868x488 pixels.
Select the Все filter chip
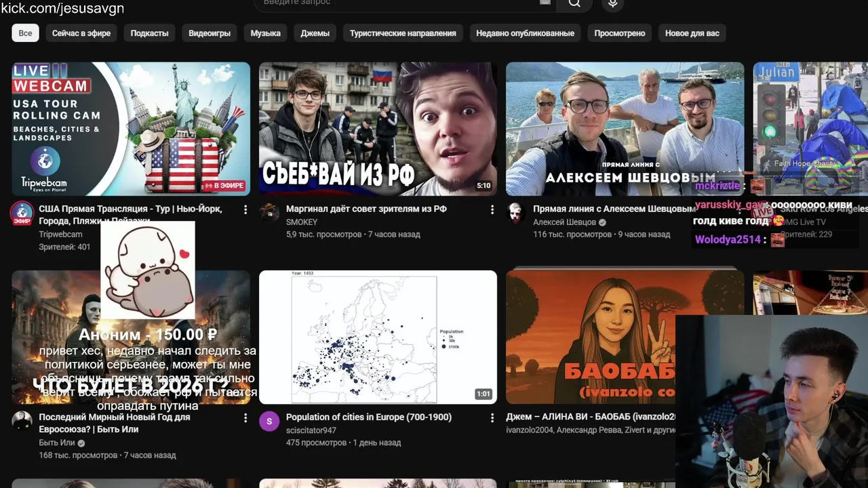[x=25, y=33]
